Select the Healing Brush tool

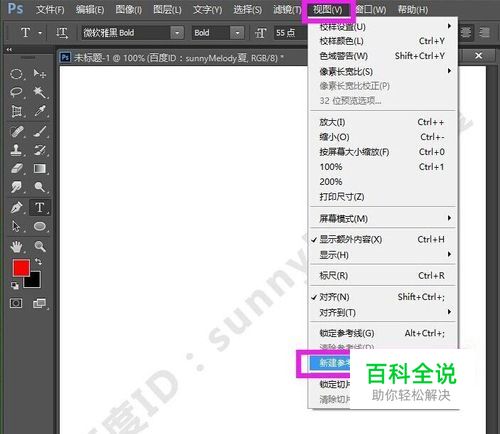pos(16,132)
